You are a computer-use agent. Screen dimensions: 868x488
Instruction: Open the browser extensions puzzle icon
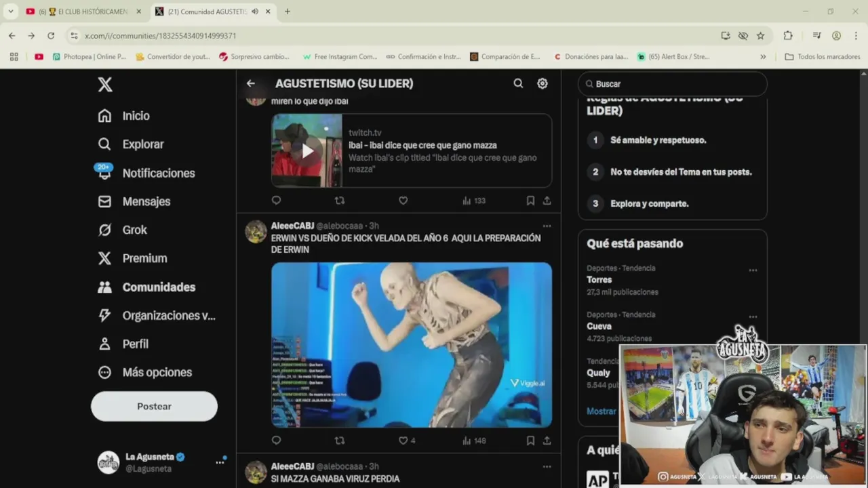787,35
